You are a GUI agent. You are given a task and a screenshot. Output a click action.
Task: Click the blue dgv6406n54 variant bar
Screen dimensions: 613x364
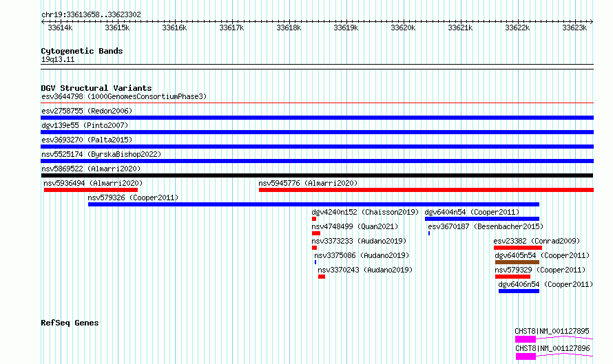pyautogui.click(x=519, y=291)
